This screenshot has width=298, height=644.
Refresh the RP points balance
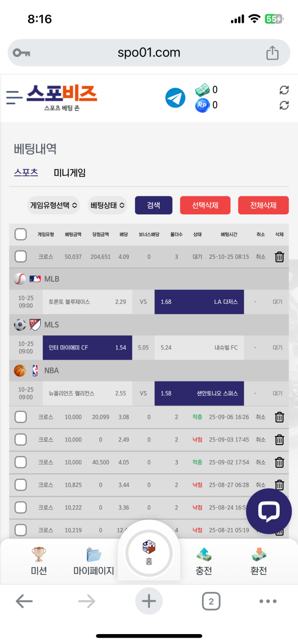[284, 105]
